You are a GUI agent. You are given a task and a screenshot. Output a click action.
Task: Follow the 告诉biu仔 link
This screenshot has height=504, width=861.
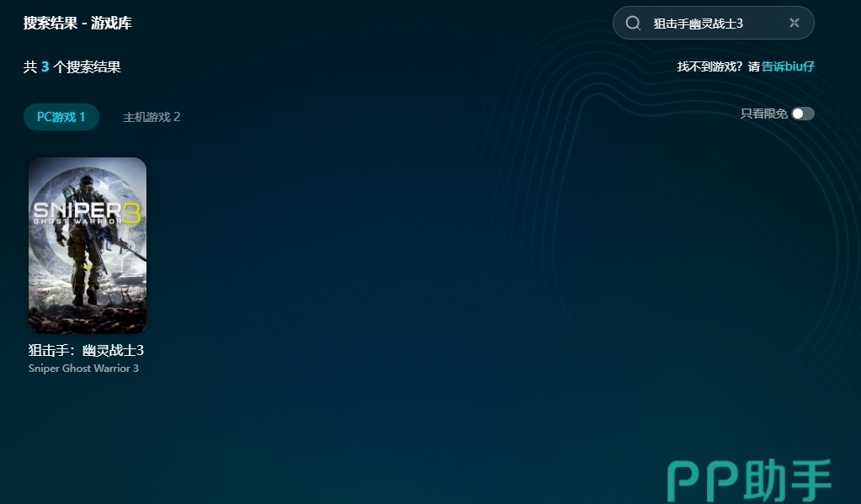pyautogui.click(x=788, y=66)
